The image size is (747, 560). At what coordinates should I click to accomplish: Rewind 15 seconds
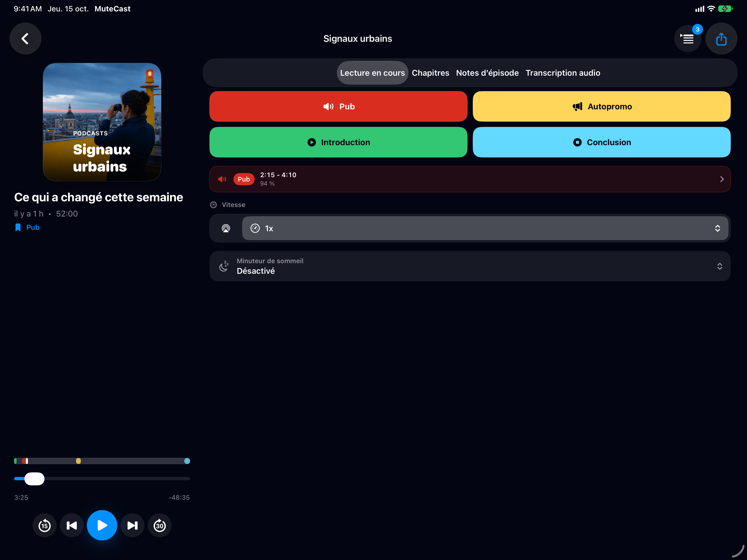45,525
